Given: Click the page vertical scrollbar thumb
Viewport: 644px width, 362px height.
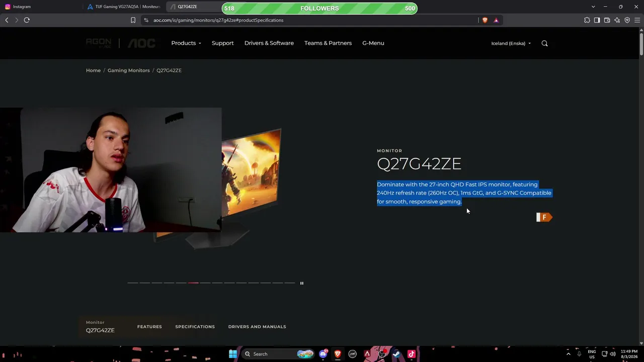Looking at the screenshot, I should [x=641, y=45].
